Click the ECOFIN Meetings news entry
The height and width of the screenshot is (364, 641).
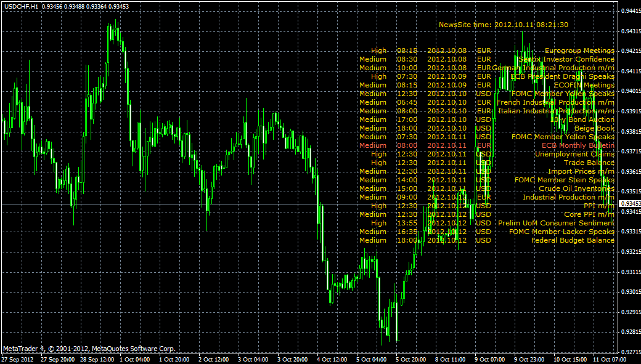(x=584, y=85)
